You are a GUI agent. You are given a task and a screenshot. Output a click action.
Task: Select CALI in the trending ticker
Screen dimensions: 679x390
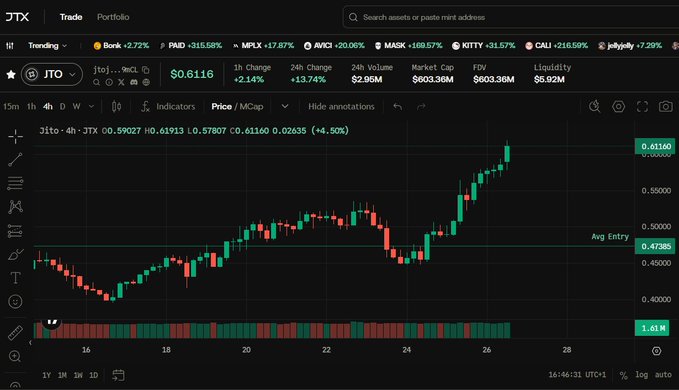[x=556, y=45]
